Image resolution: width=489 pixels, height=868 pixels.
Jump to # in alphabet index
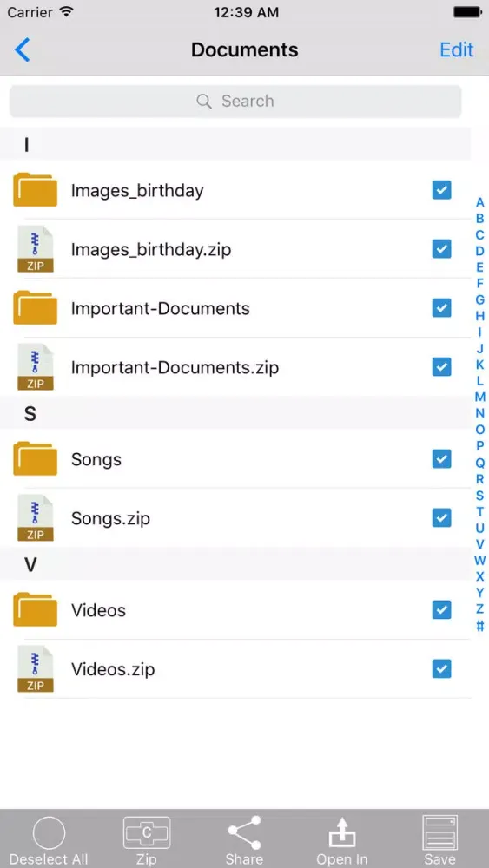[x=480, y=626]
